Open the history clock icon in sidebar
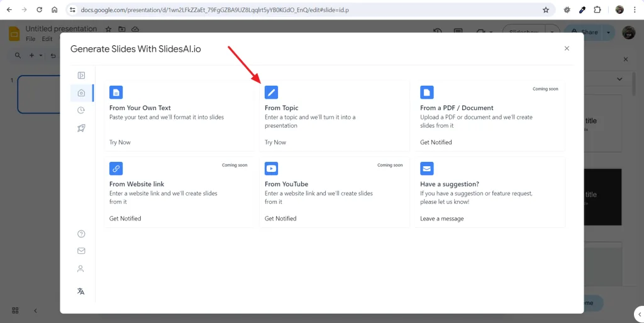The width and height of the screenshot is (644, 323). pos(81,110)
